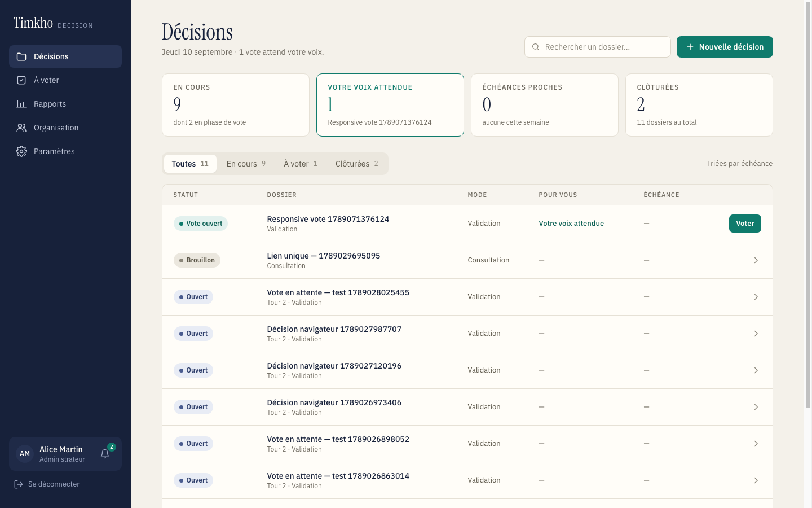Click the Timkho Decision logo
Viewport: 812px width, 508px height.
pos(53,23)
